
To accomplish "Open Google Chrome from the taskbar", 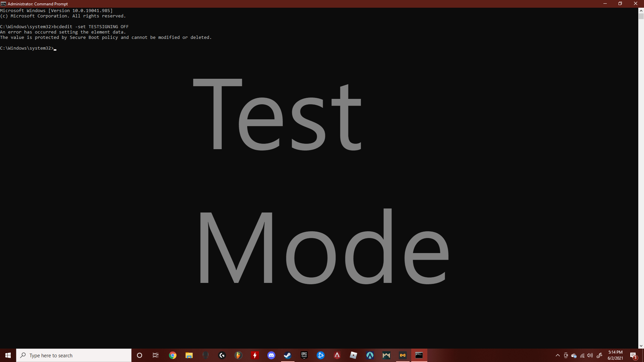I will tap(173, 355).
